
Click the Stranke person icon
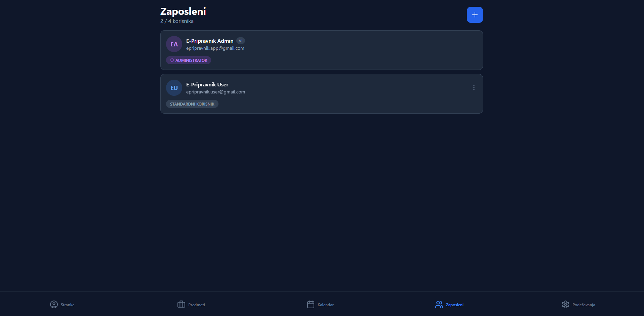coord(54,305)
